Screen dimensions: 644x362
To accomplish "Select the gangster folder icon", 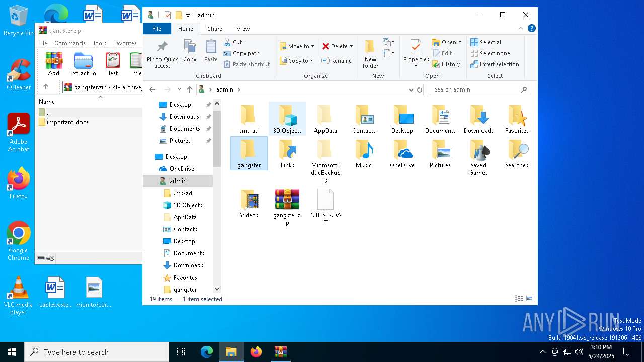I will pos(249,154).
